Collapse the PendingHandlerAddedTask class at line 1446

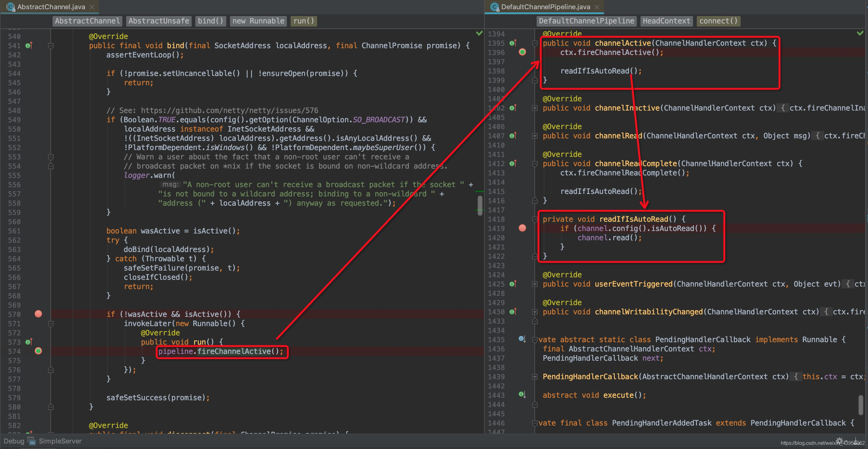[x=535, y=423]
